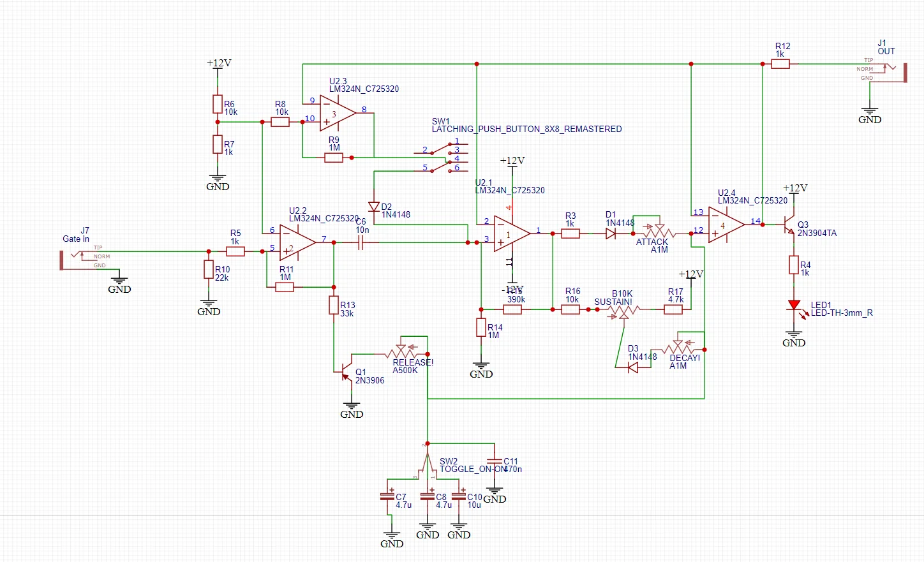The image size is (924, 562).
Task: Click the red LED1 diode symbol
Action: (794, 306)
